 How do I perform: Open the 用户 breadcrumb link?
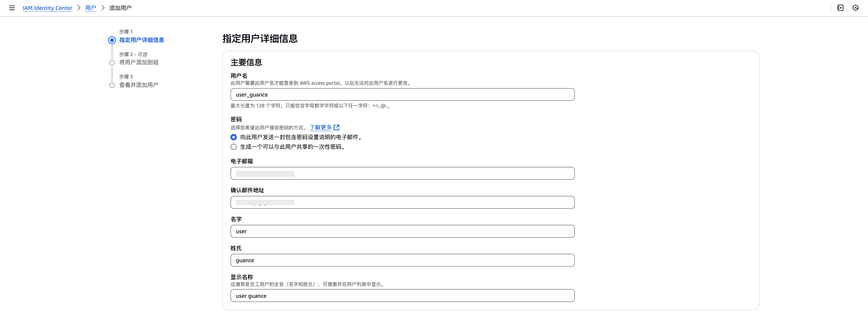(91, 8)
